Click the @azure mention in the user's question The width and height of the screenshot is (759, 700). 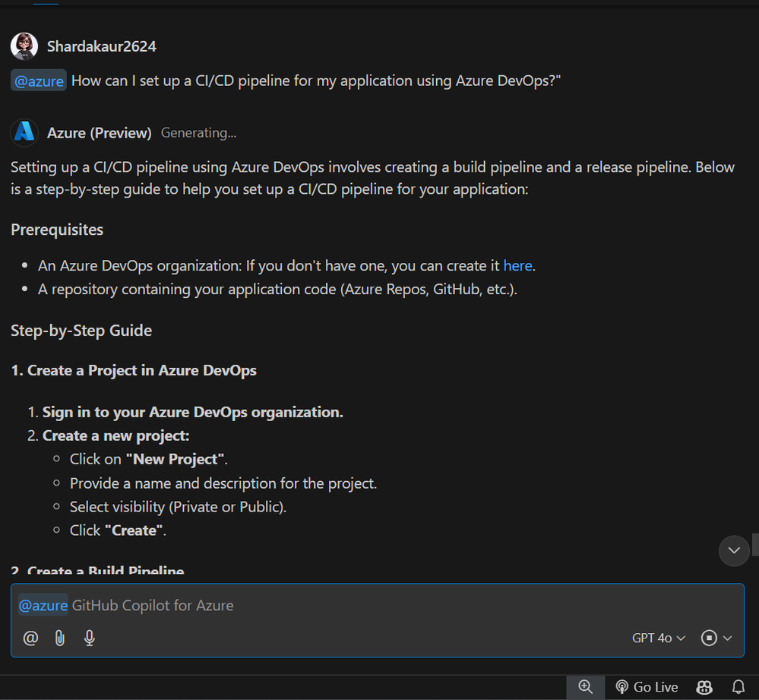point(39,81)
